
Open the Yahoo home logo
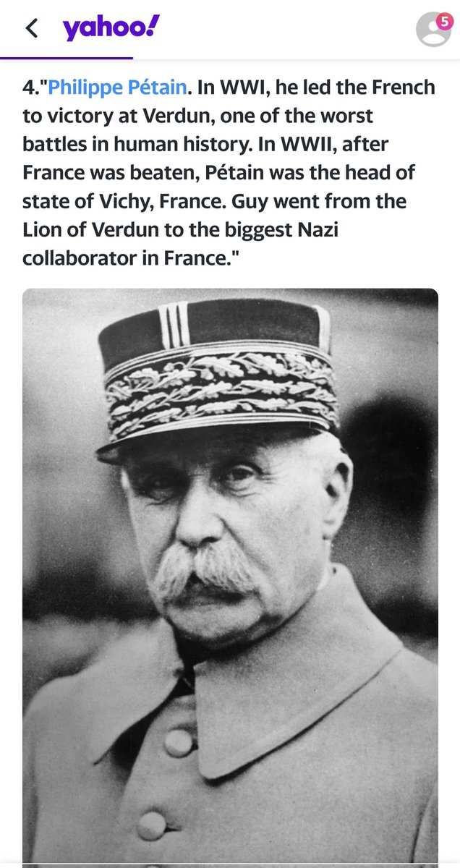111,27
